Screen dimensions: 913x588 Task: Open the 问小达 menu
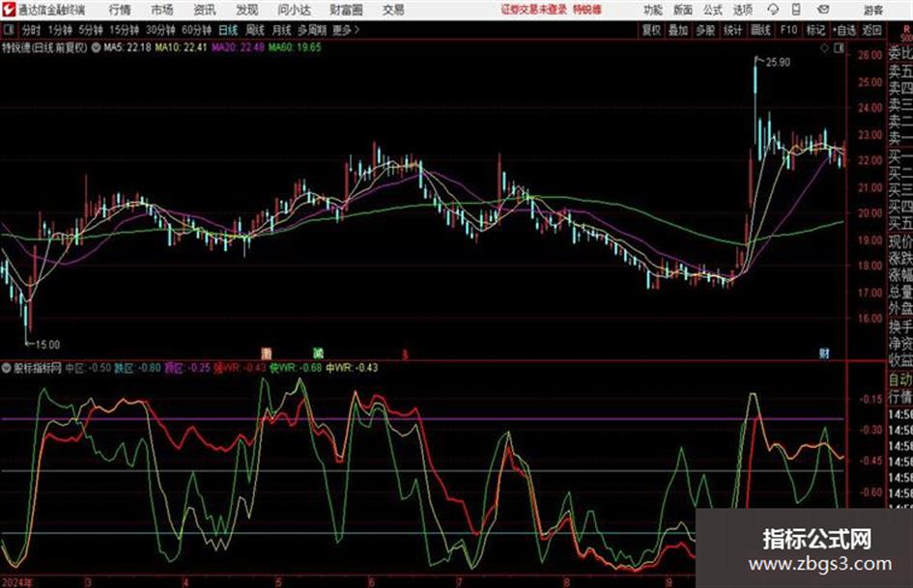click(294, 10)
